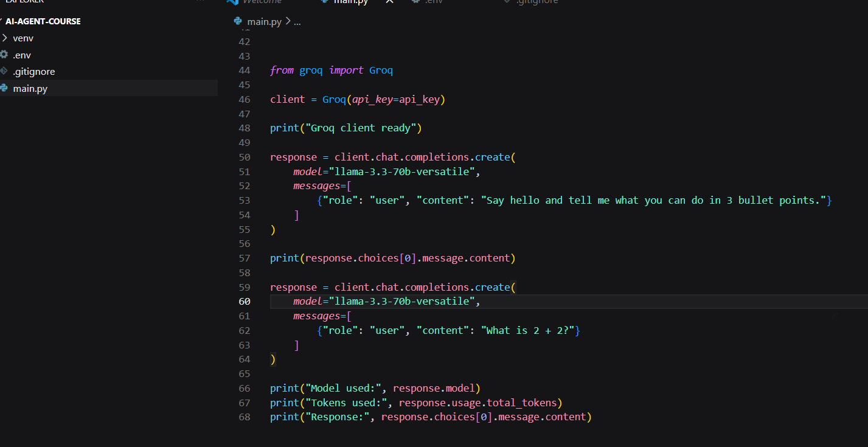Click the model string on highlighted line 60
Image resolution: width=868 pixels, height=447 pixels.
[401, 302]
